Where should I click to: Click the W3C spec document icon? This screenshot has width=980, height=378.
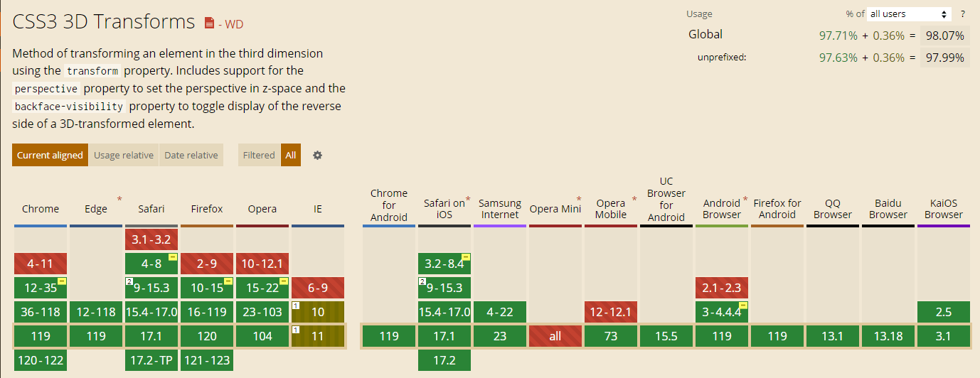click(209, 23)
